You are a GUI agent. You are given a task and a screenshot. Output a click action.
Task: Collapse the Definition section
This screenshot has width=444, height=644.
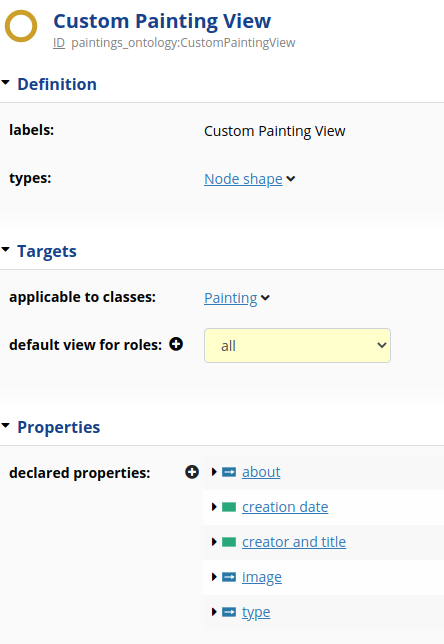pyautogui.click(x=6, y=83)
